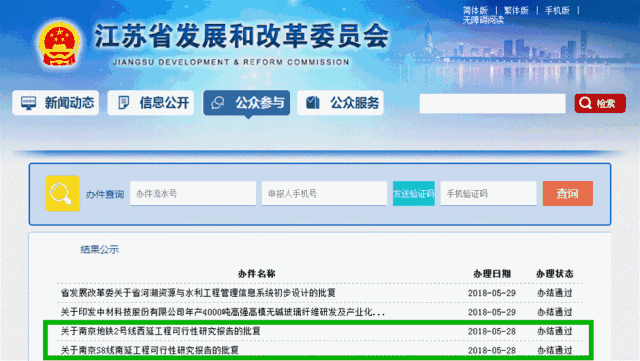Click the orange 查询 button
The image size is (640, 361).
click(x=568, y=194)
